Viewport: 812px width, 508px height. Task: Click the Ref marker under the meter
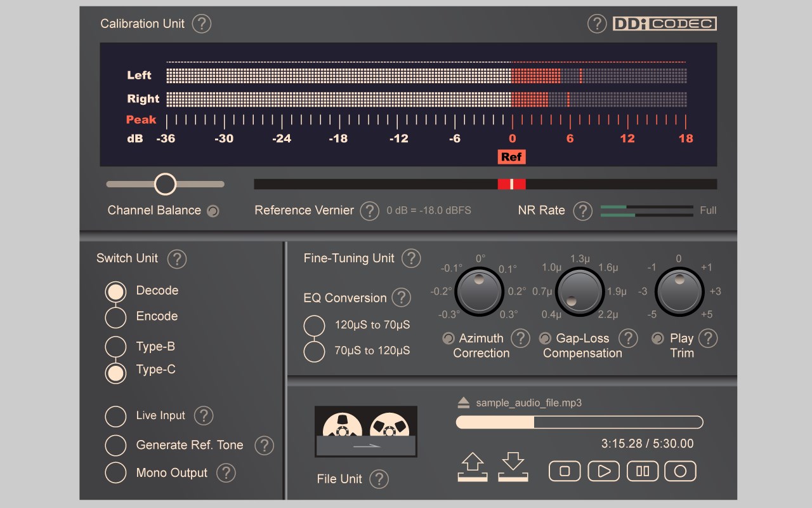(x=511, y=157)
